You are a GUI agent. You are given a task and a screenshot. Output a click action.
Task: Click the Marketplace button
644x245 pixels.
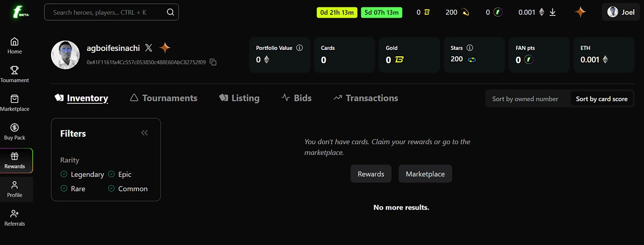pyautogui.click(x=425, y=174)
